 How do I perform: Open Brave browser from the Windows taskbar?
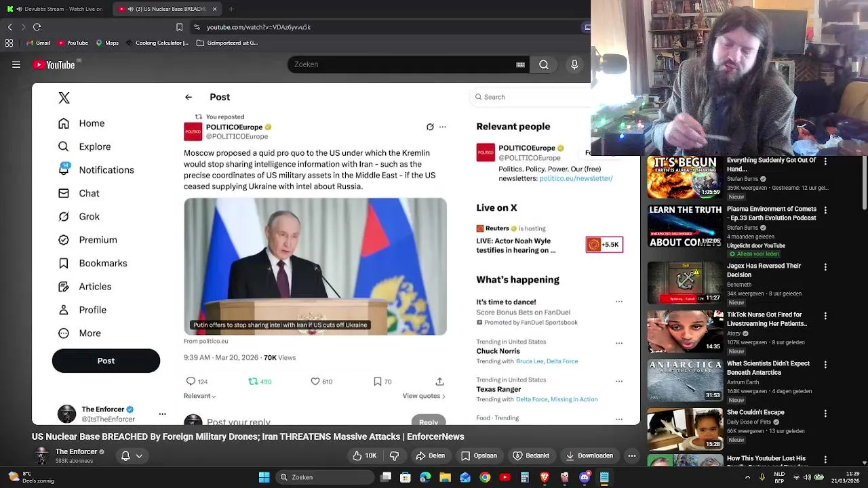click(545, 477)
